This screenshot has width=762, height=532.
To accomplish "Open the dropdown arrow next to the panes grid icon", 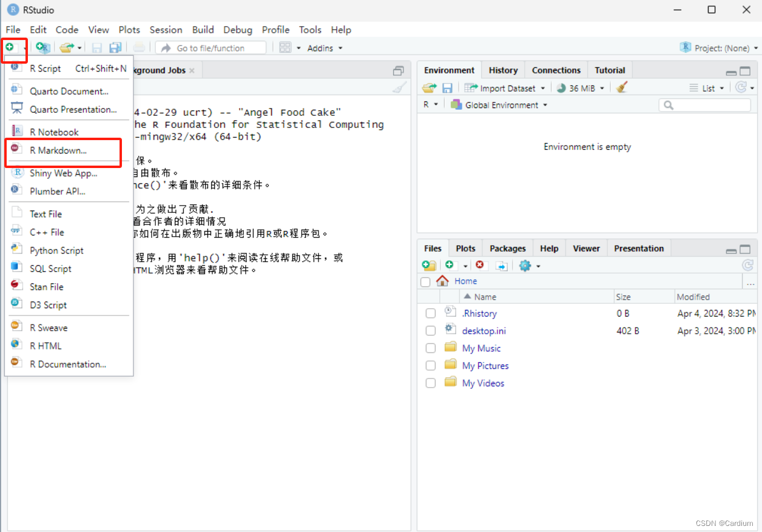I will (298, 48).
